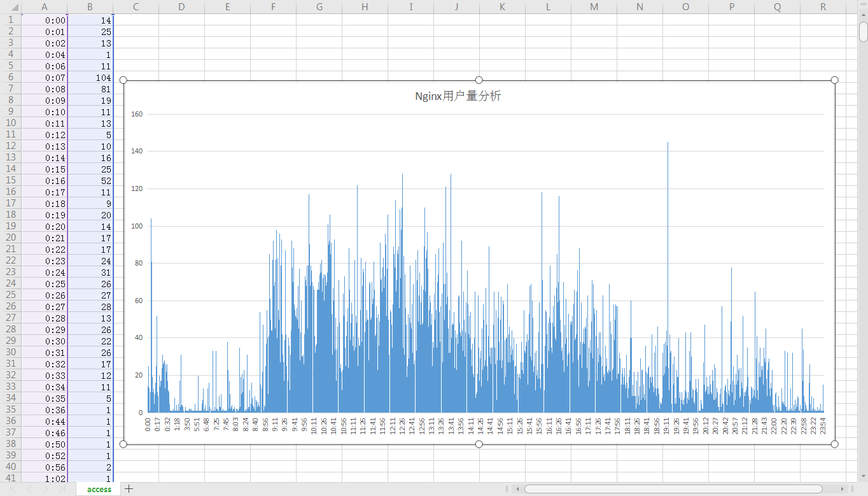Switch to the access sheet tab
The width and height of the screenshot is (868, 496).
(x=99, y=489)
